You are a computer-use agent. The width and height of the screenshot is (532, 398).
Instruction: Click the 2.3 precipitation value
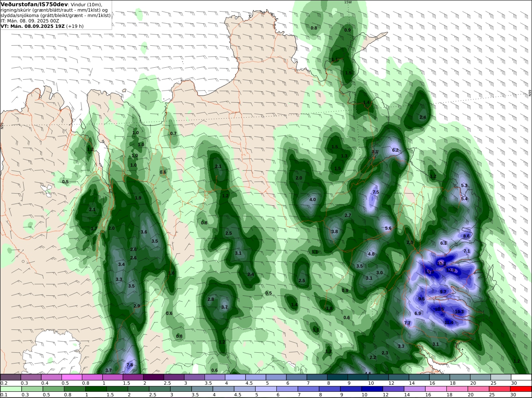(x=385, y=353)
